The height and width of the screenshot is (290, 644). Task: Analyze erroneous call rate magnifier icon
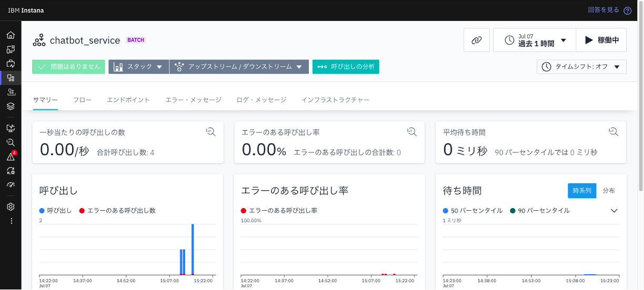412,132
